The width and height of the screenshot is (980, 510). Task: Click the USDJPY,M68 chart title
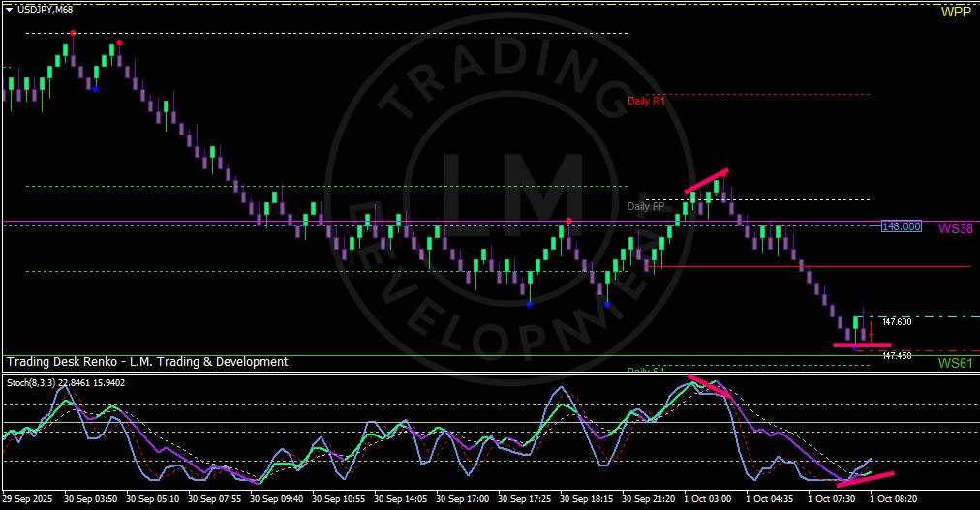pyautogui.click(x=45, y=10)
